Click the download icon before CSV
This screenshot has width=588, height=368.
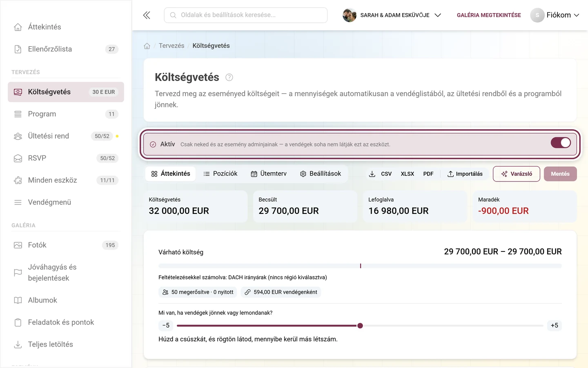[x=372, y=174]
